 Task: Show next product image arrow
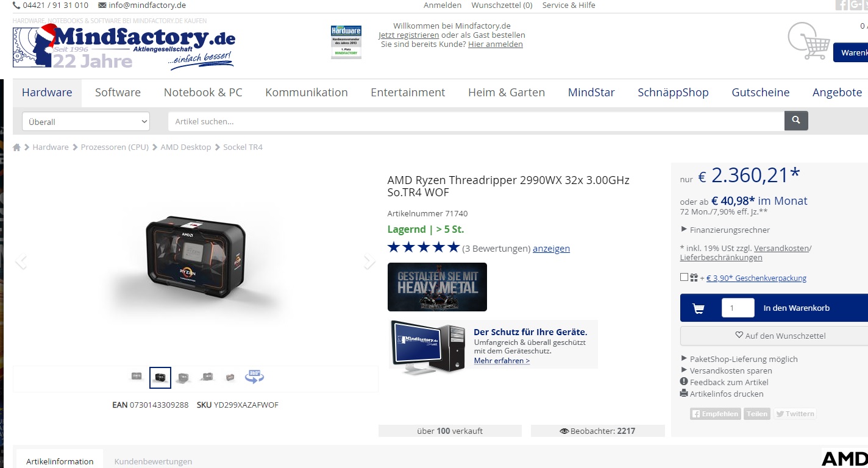tap(369, 261)
